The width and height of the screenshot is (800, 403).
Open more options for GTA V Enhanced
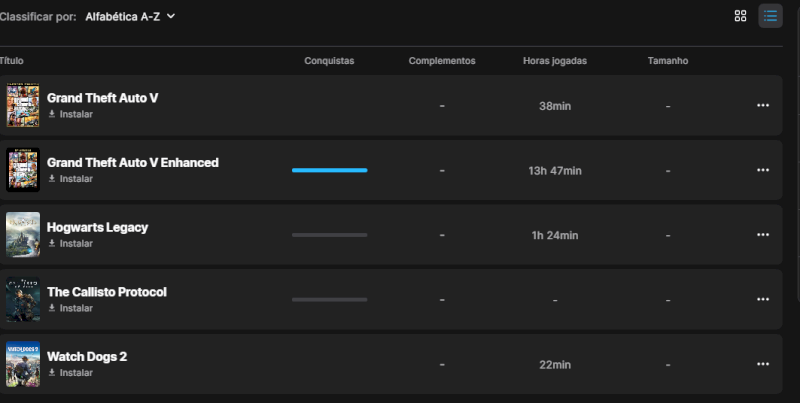[763, 170]
